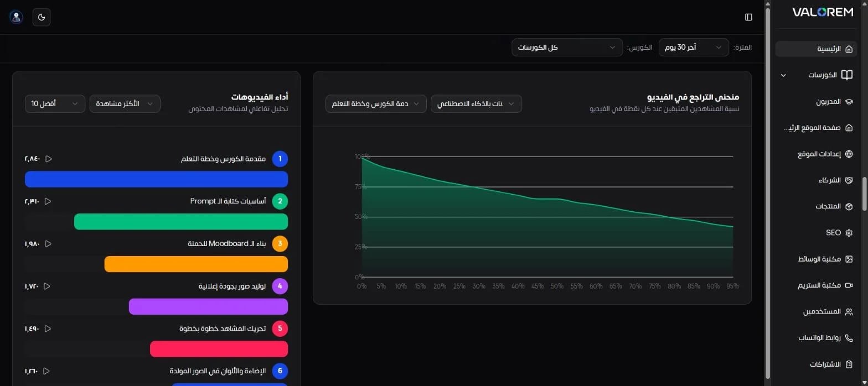Image resolution: width=868 pixels, height=386 pixels.
Task: Click red rank badge number 5
Action: point(280,328)
